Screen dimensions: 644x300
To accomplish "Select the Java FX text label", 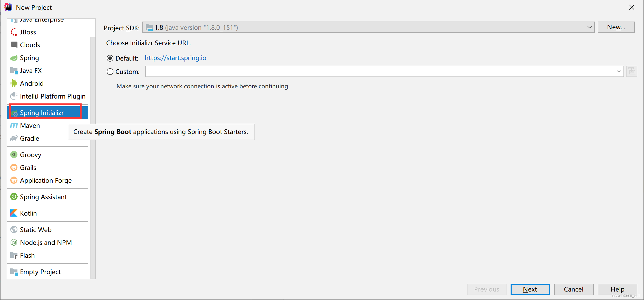I will pyautogui.click(x=31, y=71).
